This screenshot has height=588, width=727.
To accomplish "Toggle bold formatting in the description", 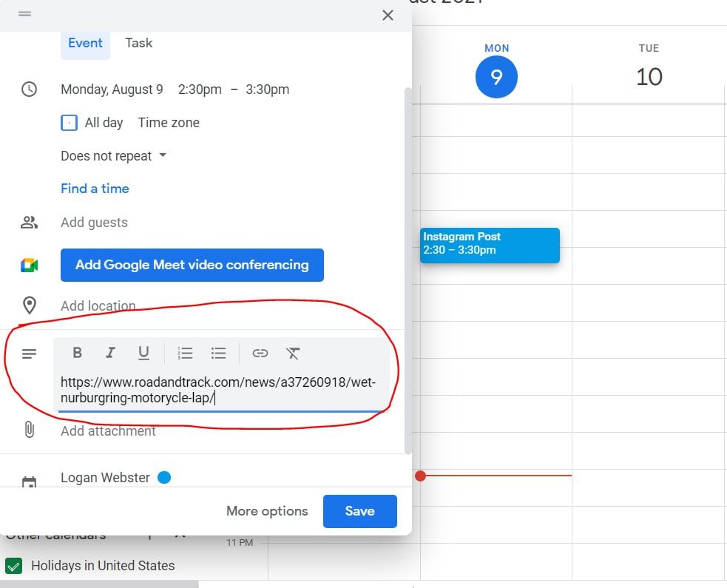I will [x=77, y=353].
